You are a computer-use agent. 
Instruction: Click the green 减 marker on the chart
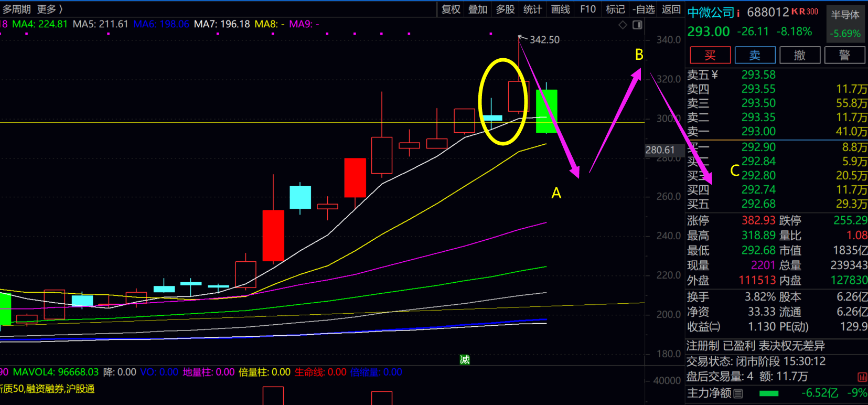(x=465, y=359)
